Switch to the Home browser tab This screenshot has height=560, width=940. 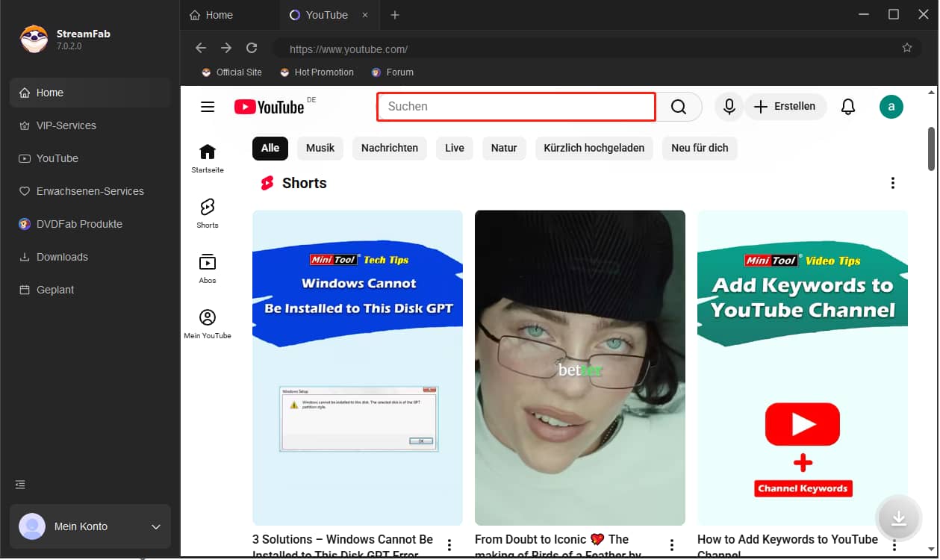coord(220,14)
